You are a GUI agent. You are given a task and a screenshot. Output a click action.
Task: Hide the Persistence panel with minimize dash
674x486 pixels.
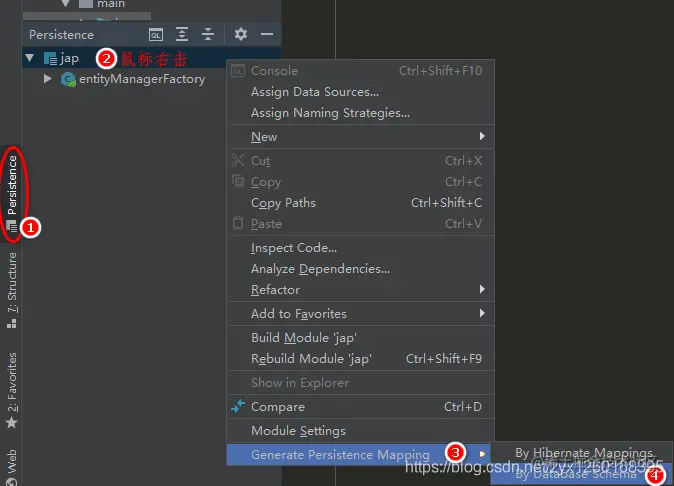pos(267,34)
